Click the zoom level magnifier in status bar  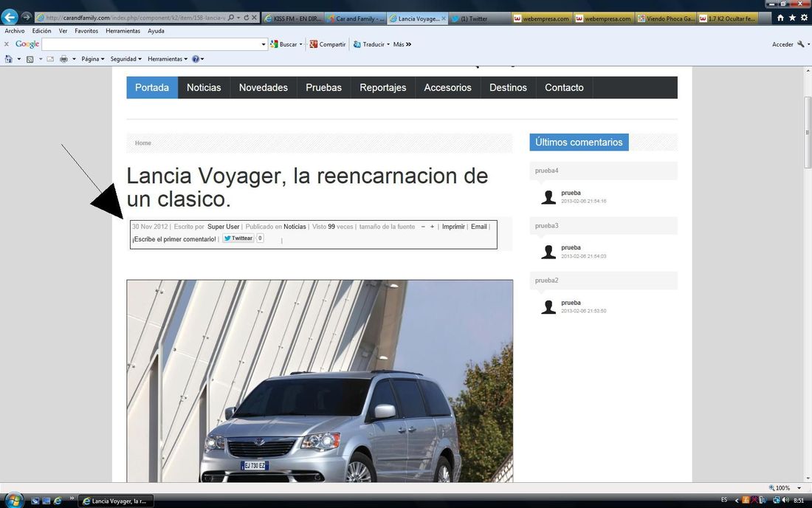point(771,488)
